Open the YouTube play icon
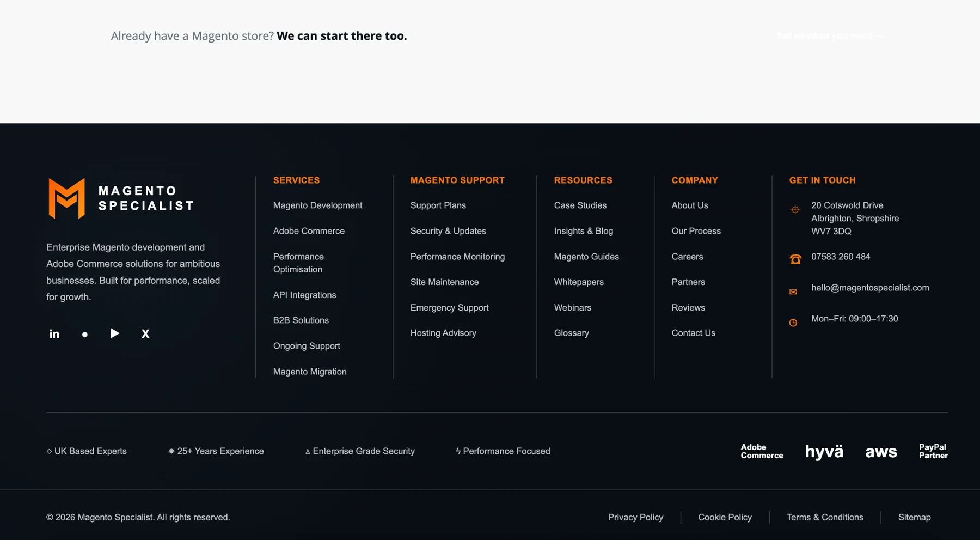The width and height of the screenshot is (980, 540). coord(115,333)
